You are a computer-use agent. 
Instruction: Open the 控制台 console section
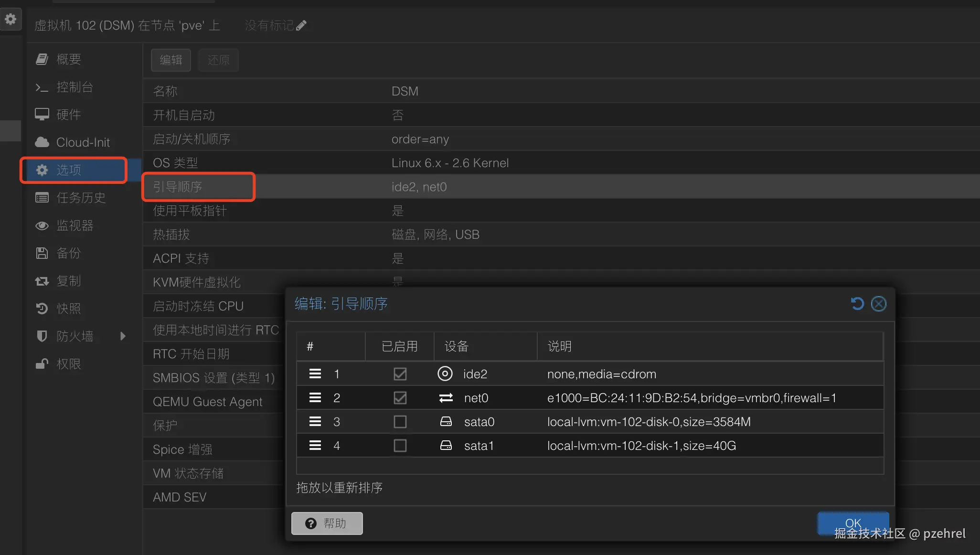(x=74, y=87)
